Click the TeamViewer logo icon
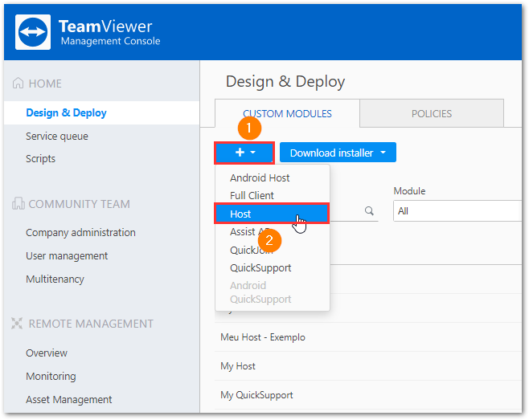The height and width of the screenshot is (420, 529). (x=34, y=32)
